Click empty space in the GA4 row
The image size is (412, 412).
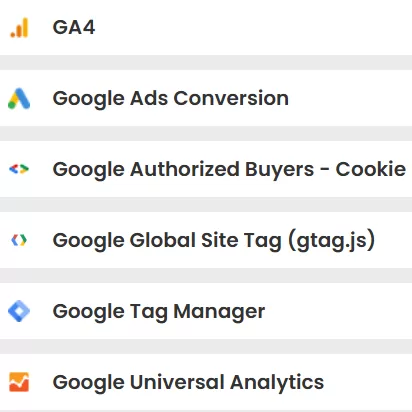253,27
